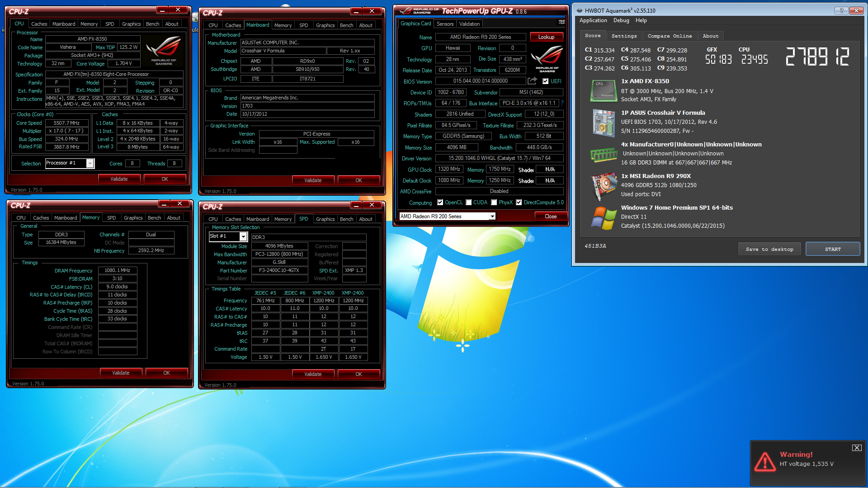Open the Debug menu in HWBOT Aquamark

(x=621, y=20)
